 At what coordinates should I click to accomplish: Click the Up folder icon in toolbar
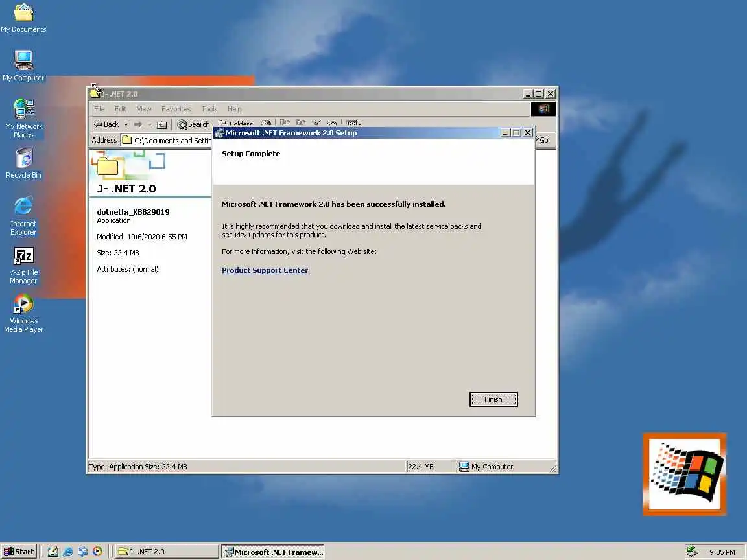point(162,124)
